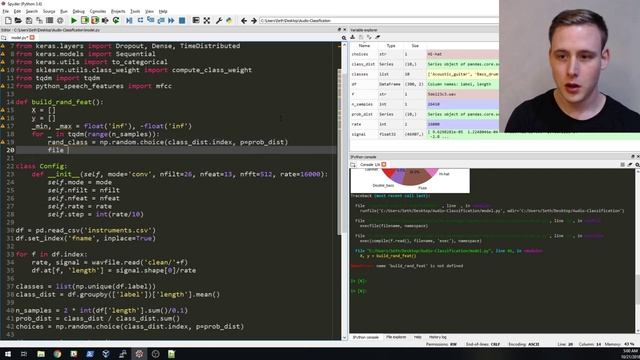The image size is (640, 360).
Task: Start debugging with the debug file icon
Action: pos(129,20)
